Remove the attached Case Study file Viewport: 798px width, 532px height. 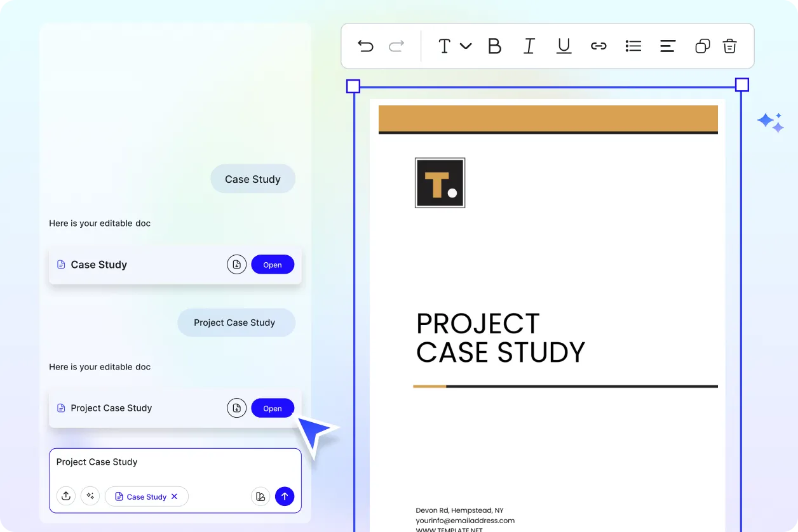[175, 496]
